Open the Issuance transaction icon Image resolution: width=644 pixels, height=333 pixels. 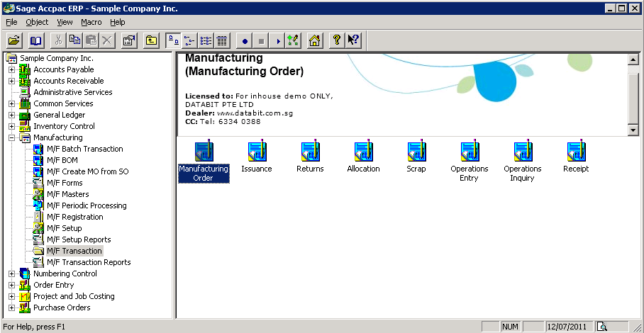(x=257, y=157)
